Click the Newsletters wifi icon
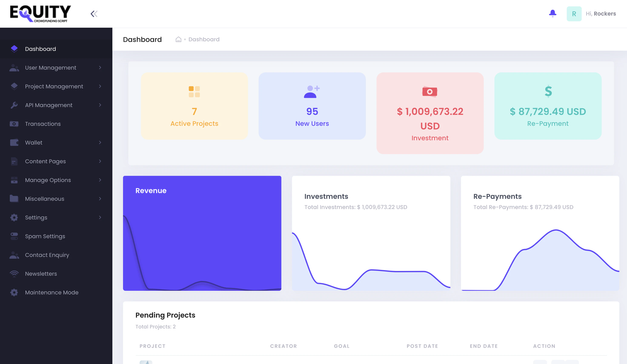 coord(14,274)
